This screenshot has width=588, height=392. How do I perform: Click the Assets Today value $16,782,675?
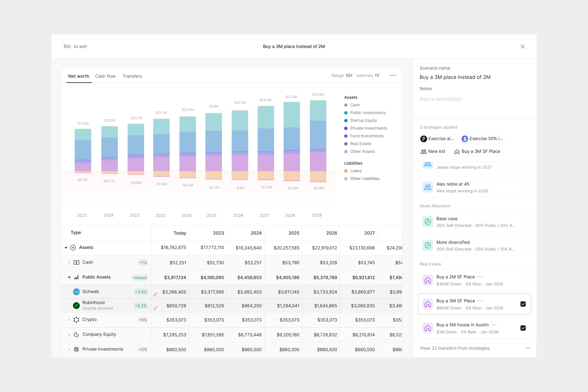(x=173, y=248)
